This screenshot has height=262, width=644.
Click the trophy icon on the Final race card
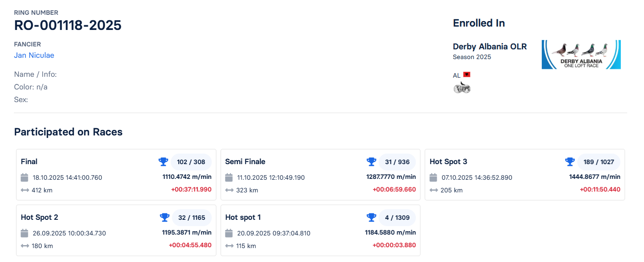pos(164,162)
